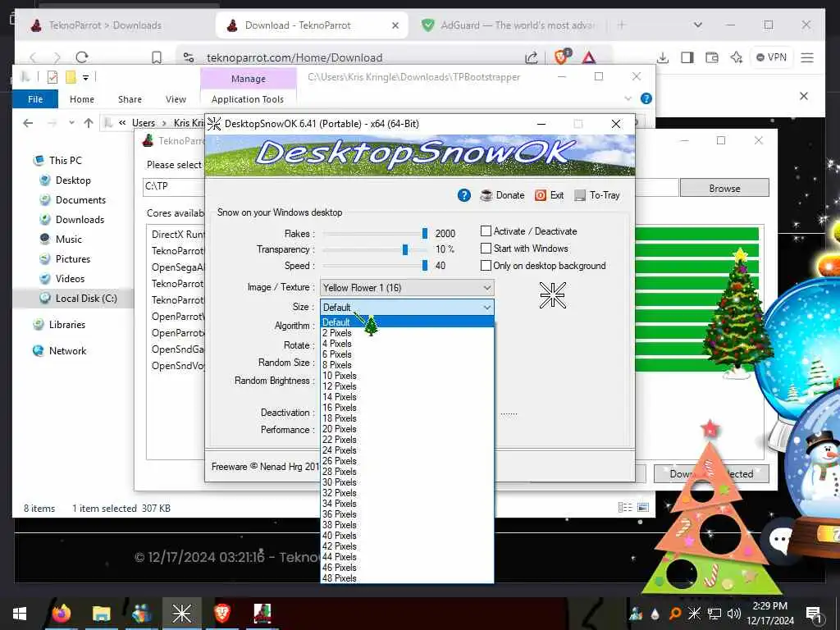Open the DesktopSnowOK help question mark icon
Image resolution: width=840 pixels, height=630 pixels.
pos(464,195)
